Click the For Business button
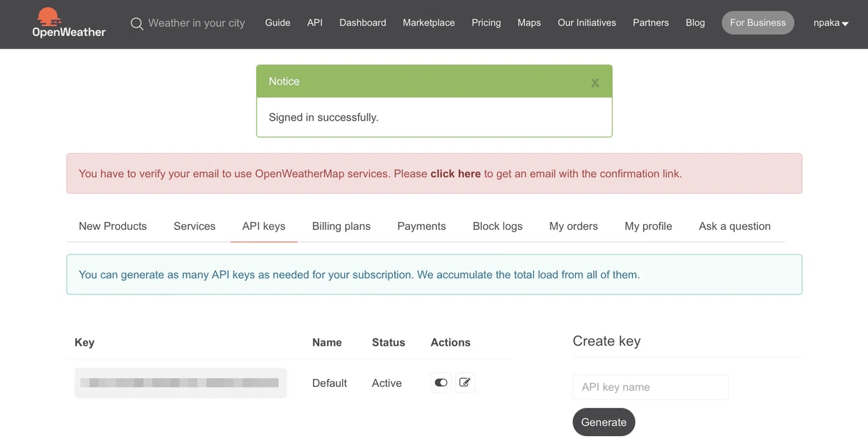Viewport: 868px width, 444px height. (x=757, y=23)
